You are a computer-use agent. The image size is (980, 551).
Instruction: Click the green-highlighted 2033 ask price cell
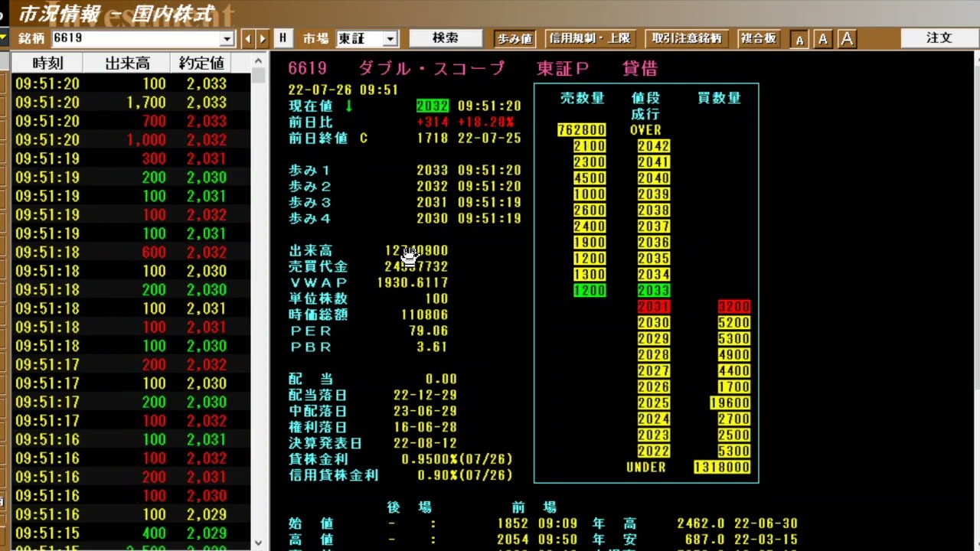(653, 291)
